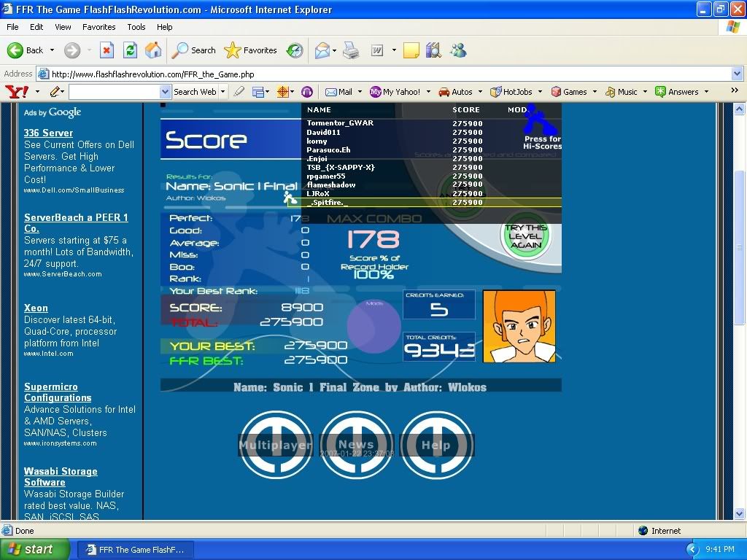Open the News round button
Image resolution: width=747 pixels, height=560 pixels.
(x=356, y=445)
